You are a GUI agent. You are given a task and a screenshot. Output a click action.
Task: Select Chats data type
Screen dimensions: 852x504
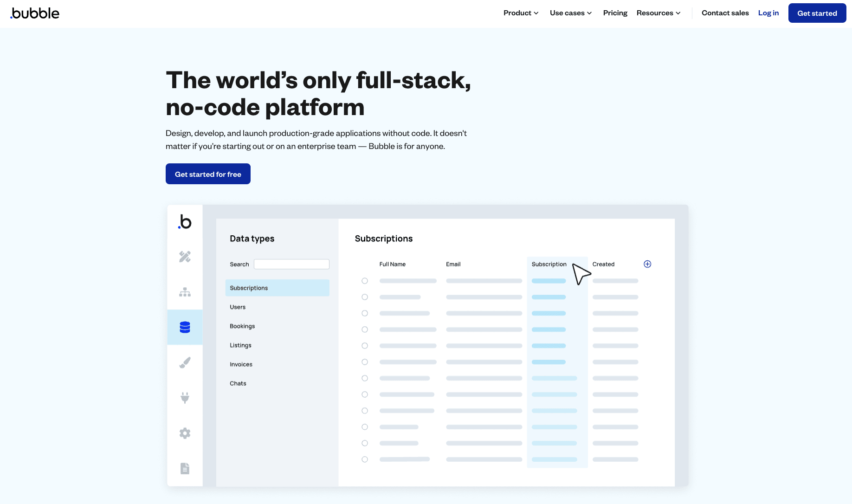238,383
